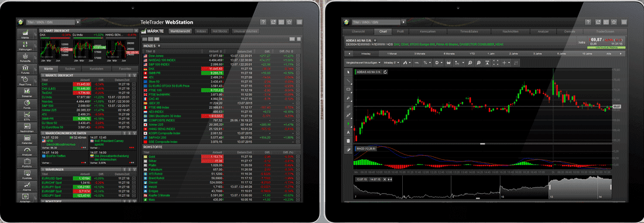Close the INDIZES section with its X
This screenshot has width=644, height=223.
click(159, 45)
